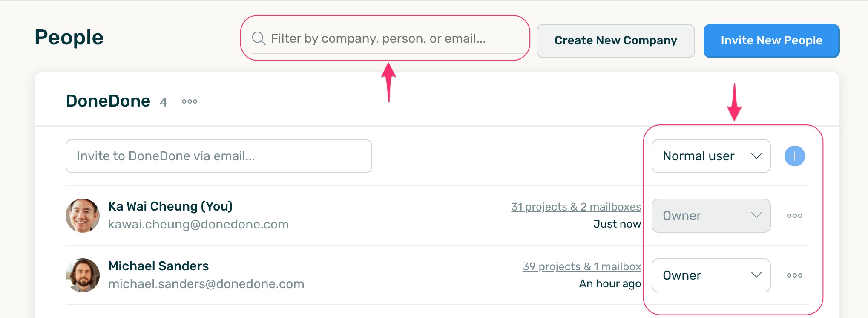Select the Michael Sanders name
Viewport: 868px width, 318px height.
pyautogui.click(x=158, y=266)
